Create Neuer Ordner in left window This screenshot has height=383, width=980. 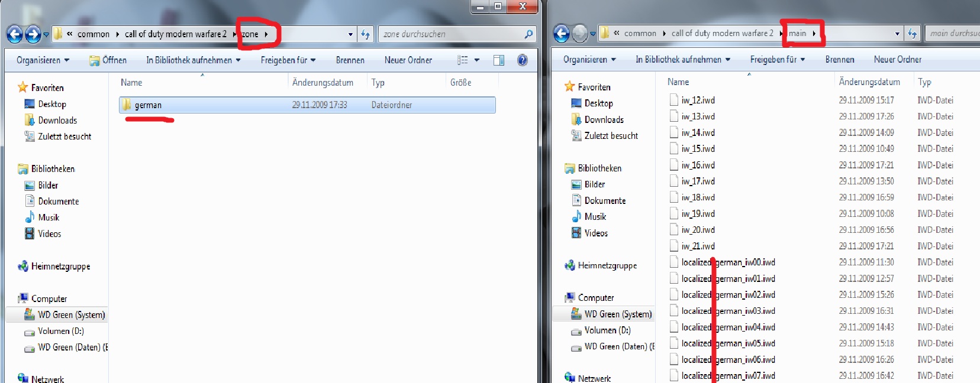(x=408, y=60)
